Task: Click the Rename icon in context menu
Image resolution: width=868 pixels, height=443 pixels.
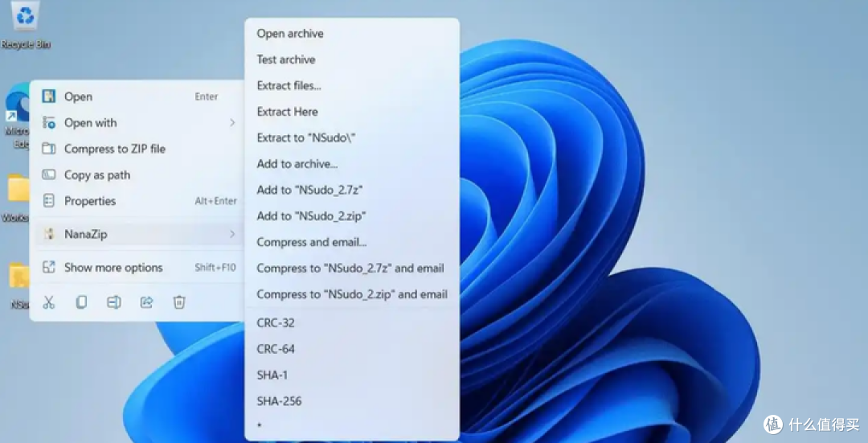Action: [113, 301]
